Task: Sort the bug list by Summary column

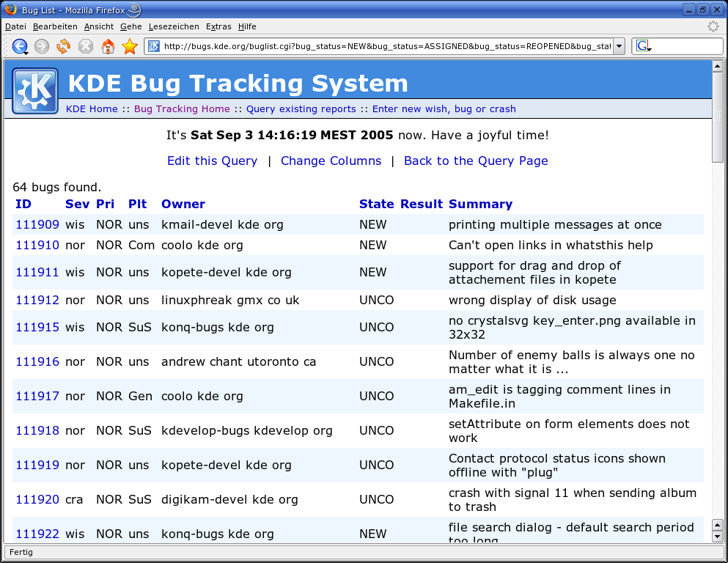Action: click(480, 204)
